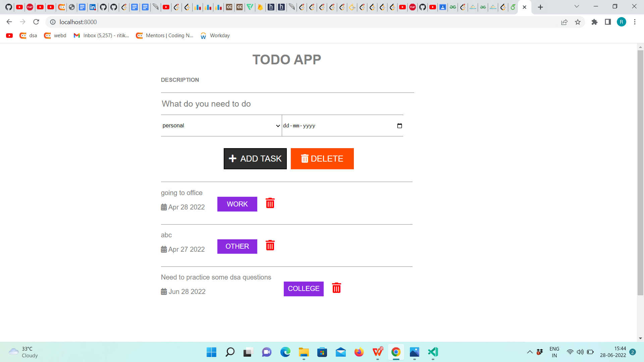The height and width of the screenshot is (362, 644).
Task: Open Gmail Inbox bookmark
Action: point(101,36)
